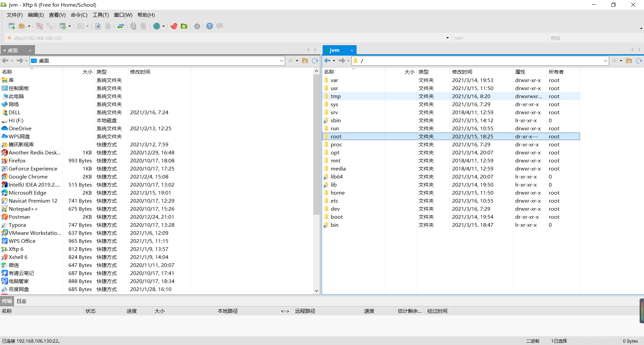Select the remote home folder
The width and height of the screenshot is (644, 345).
coord(451,193)
